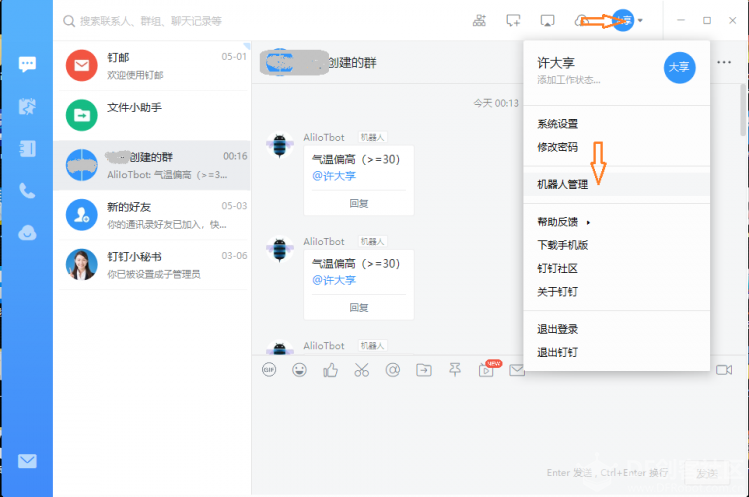Open the 新的好友 notification item

click(x=152, y=215)
